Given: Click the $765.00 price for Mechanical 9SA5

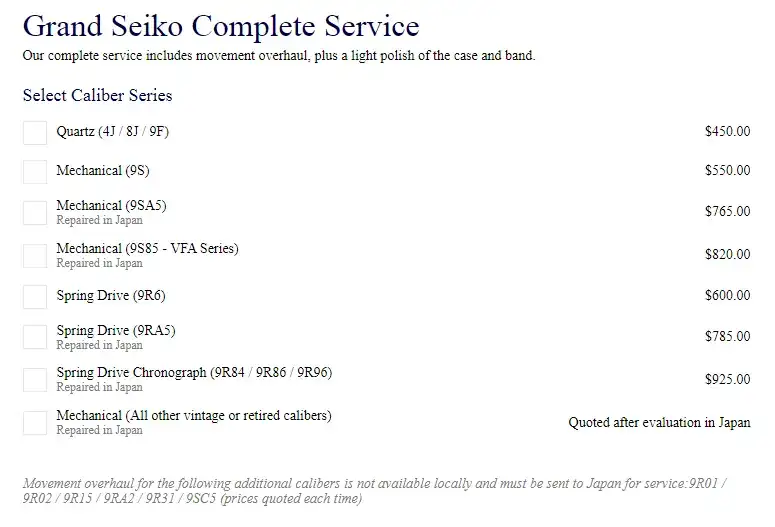Looking at the screenshot, I should point(727,212).
